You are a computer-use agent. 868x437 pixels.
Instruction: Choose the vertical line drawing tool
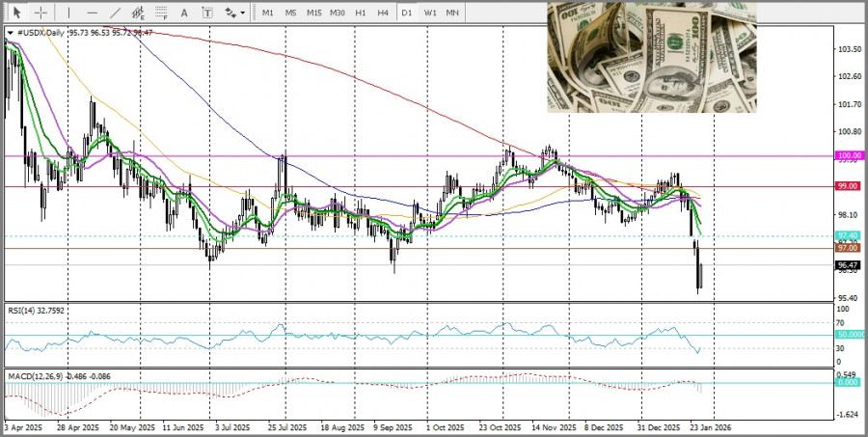tap(68, 14)
